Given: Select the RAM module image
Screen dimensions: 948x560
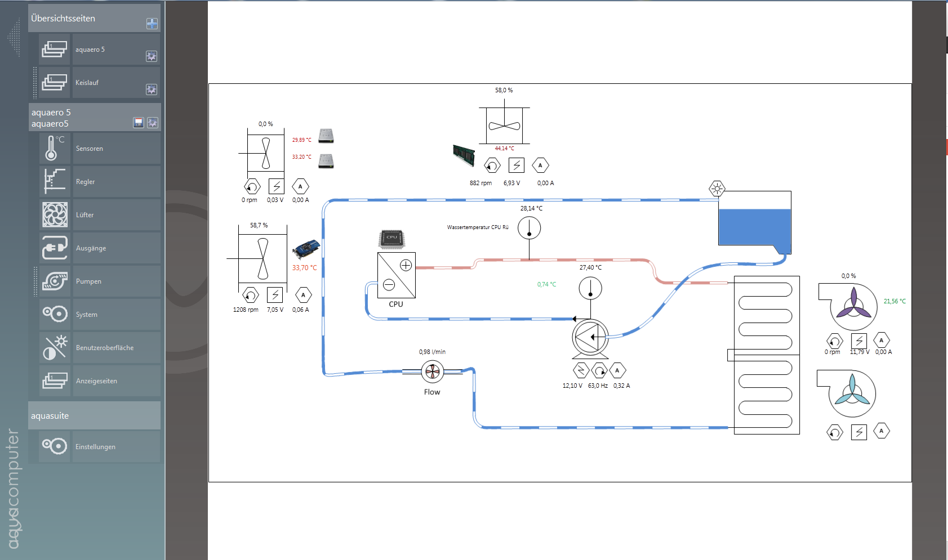Looking at the screenshot, I should click(x=464, y=155).
